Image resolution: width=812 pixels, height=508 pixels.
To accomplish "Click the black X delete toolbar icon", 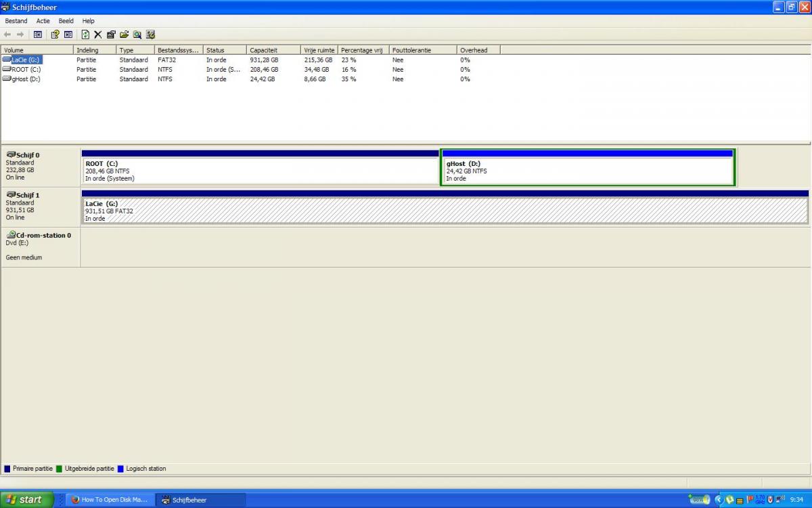I will pos(98,35).
